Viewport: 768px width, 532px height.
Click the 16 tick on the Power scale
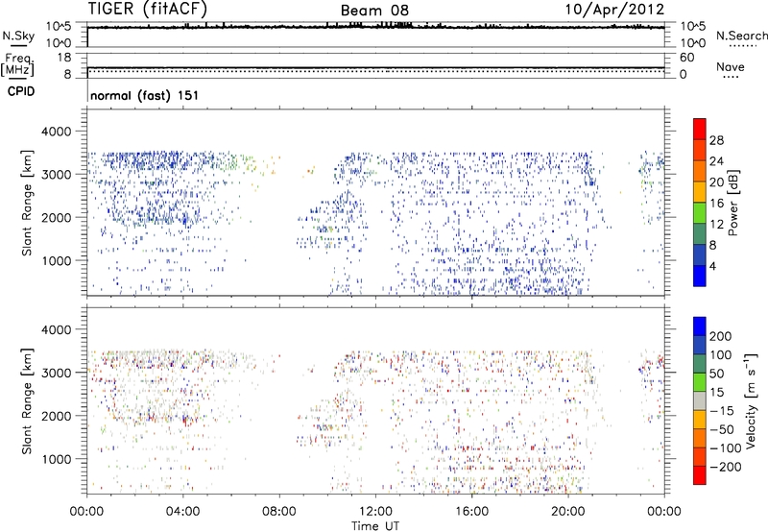[x=716, y=204]
